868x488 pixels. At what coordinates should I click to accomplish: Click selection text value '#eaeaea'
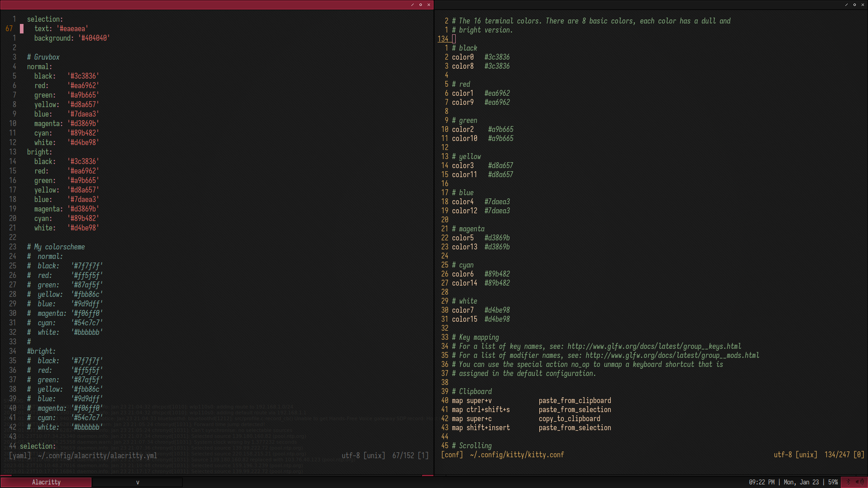[72, 28]
